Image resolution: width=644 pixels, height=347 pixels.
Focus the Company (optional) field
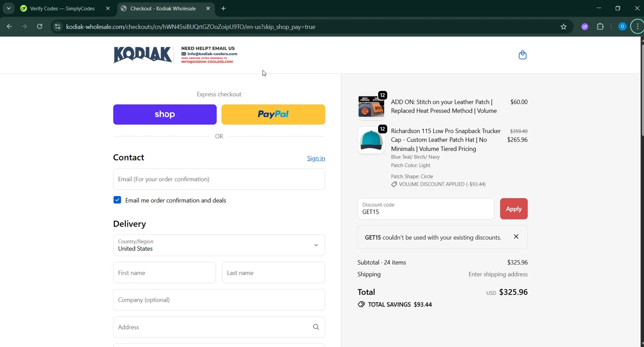coord(219,300)
